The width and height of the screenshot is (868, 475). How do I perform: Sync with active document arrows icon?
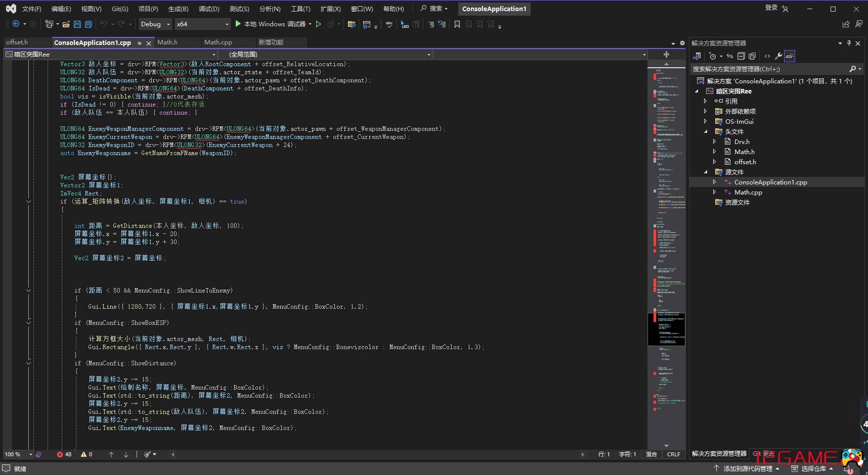[x=730, y=56]
